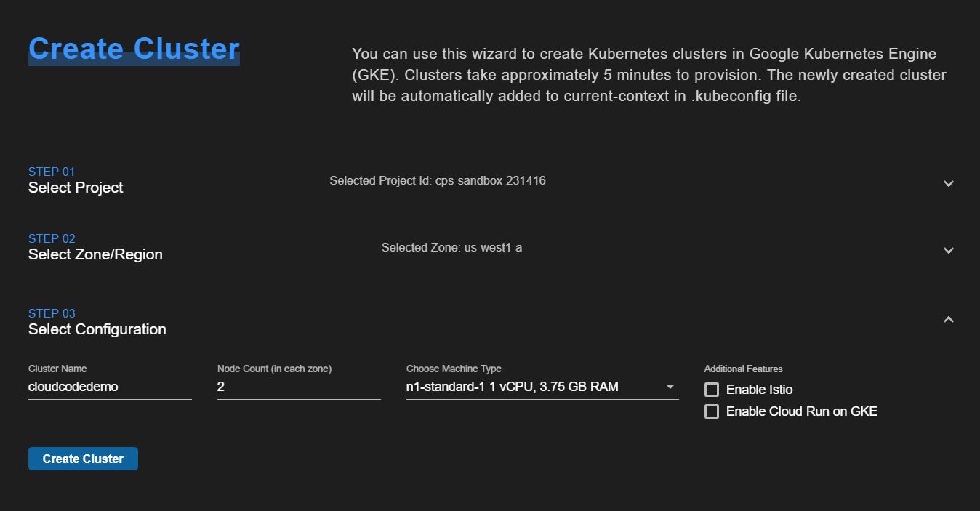Uncheck the Enable Istio option

pos(711,389)
